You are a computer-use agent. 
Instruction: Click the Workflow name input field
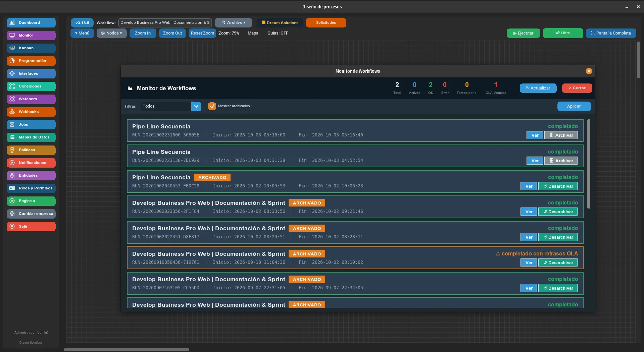pyautogui.click(x=165, y=23)
